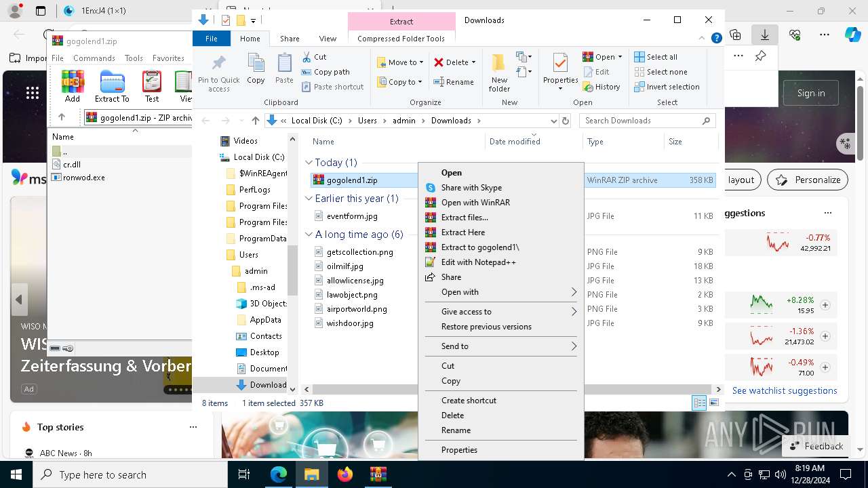Click WinRAR Test toolbar icon

click(x=152, y=86)
